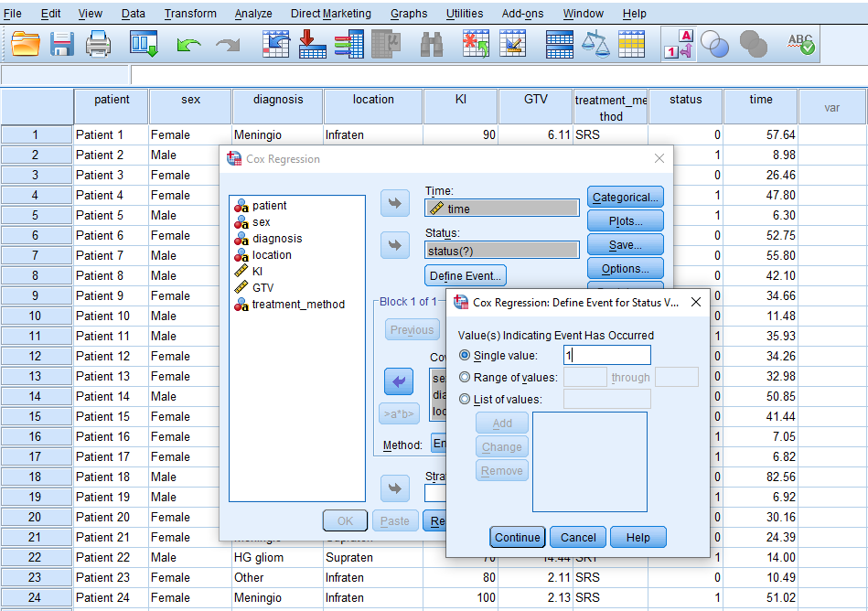This screenshot has width=868, height=611.
Task: Recall recently used dialogs icon
Action: (144, 44)
